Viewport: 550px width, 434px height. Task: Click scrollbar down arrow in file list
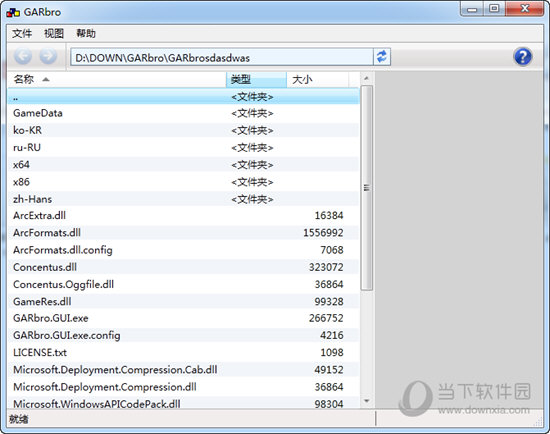[x=367, y=400]
